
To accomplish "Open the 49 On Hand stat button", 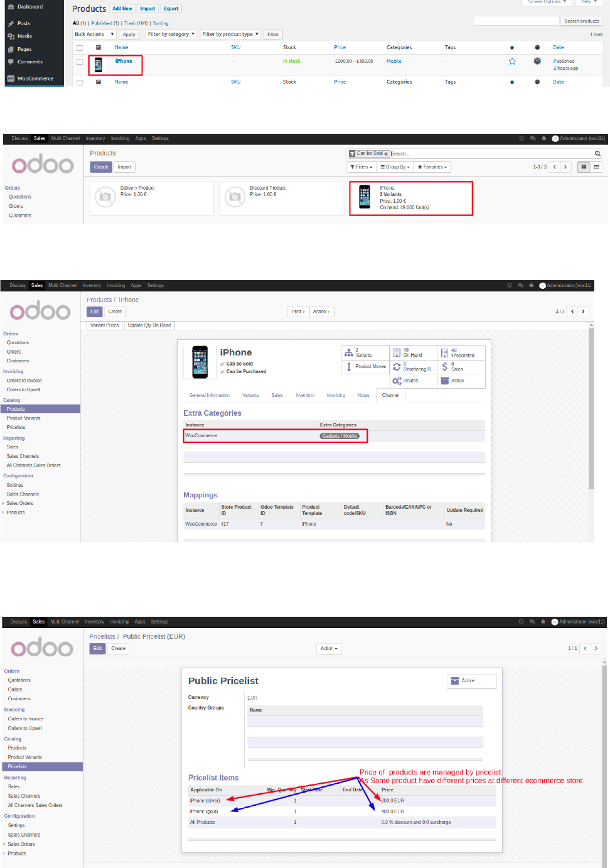I will coord(414,352).
